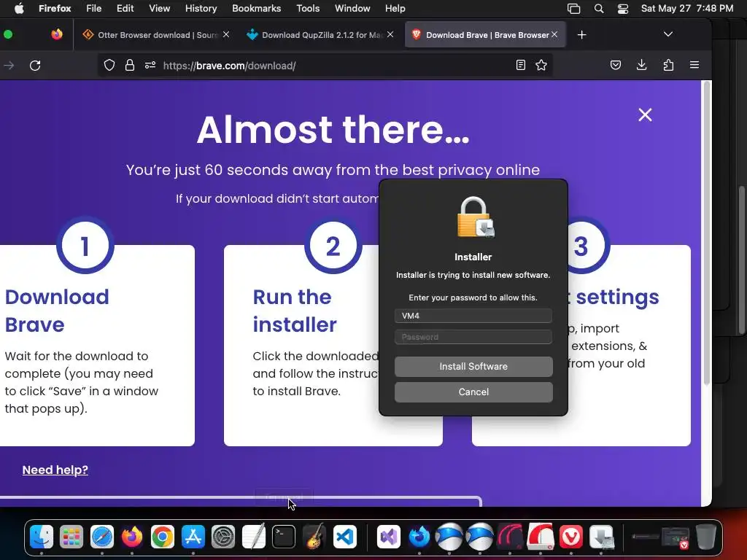Launch Google Chrome from the Dock
747x560 pixels.
(163, 537)
